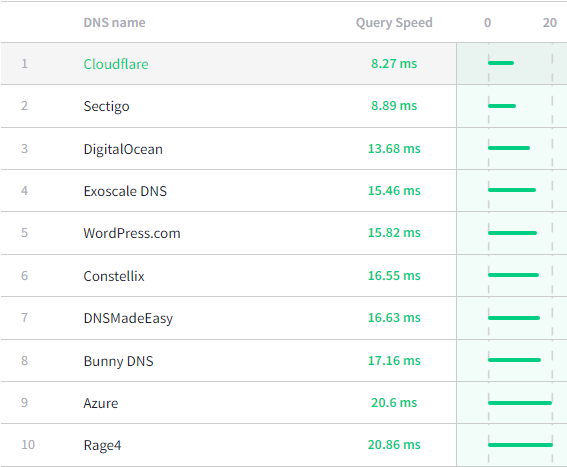The height and width of the screenshot is (467, 567).
Task: Select the Constellix row name
Action: point(114,276)
